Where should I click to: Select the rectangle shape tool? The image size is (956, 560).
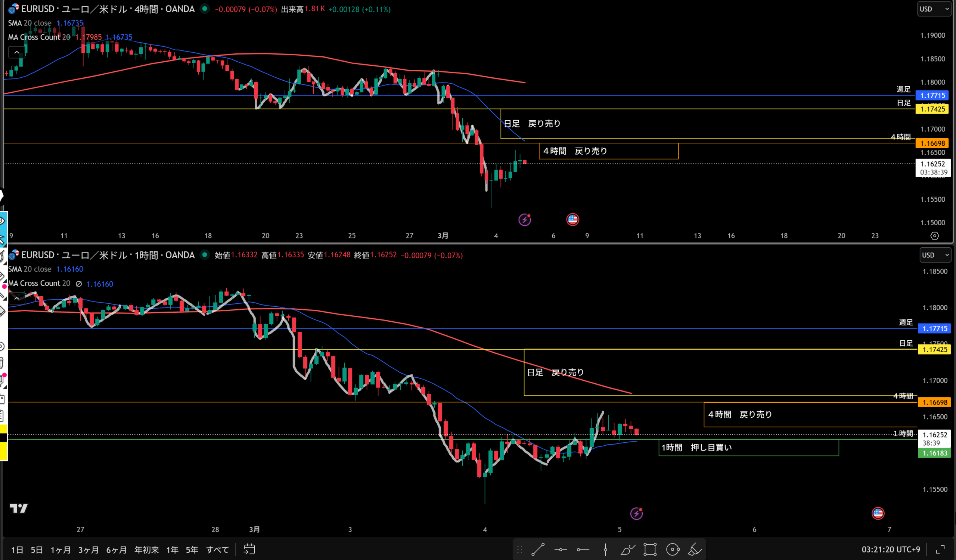point(650,550)
